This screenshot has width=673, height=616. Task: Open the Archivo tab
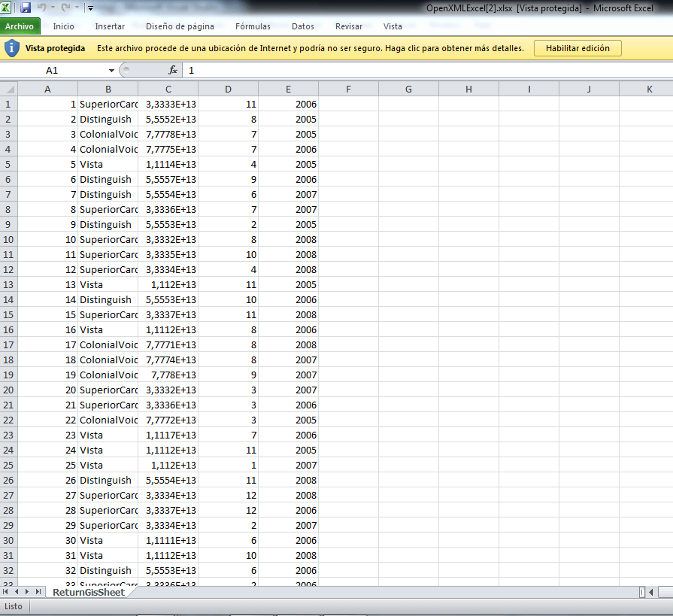(20, 26)
